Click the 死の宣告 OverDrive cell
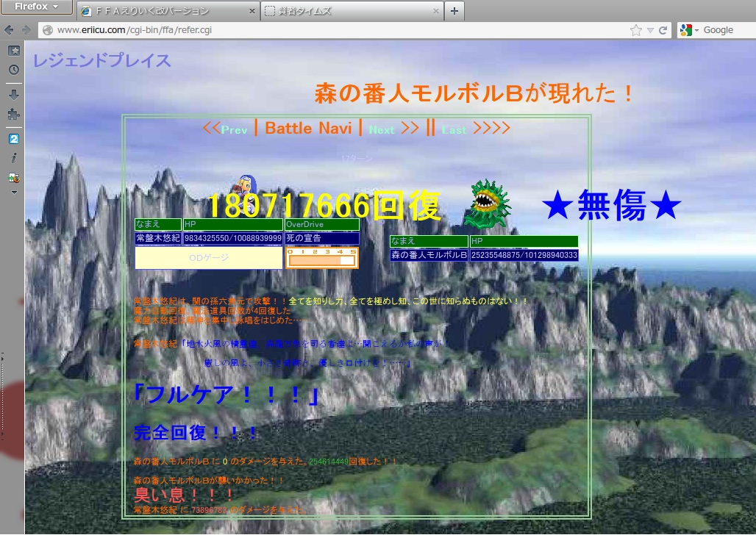Image resolution: width=756 pixels, height=535 pixels. [x=322, y=238]
